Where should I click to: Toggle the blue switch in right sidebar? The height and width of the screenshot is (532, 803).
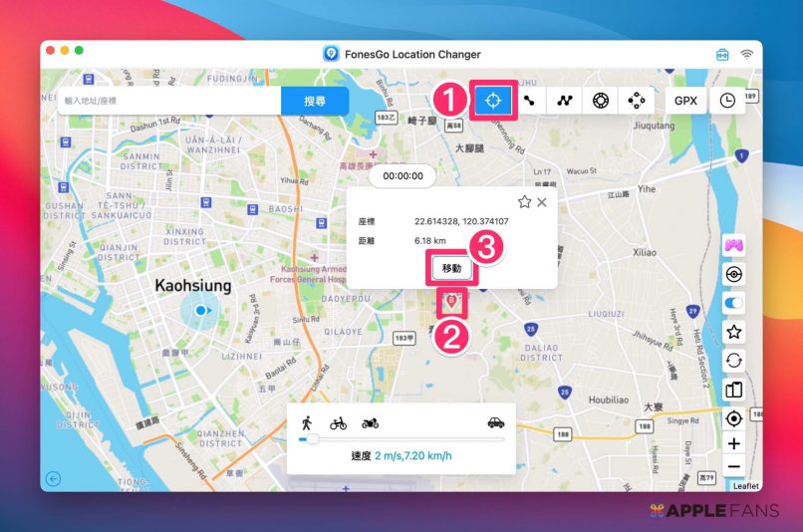click(x=734, y=303)
